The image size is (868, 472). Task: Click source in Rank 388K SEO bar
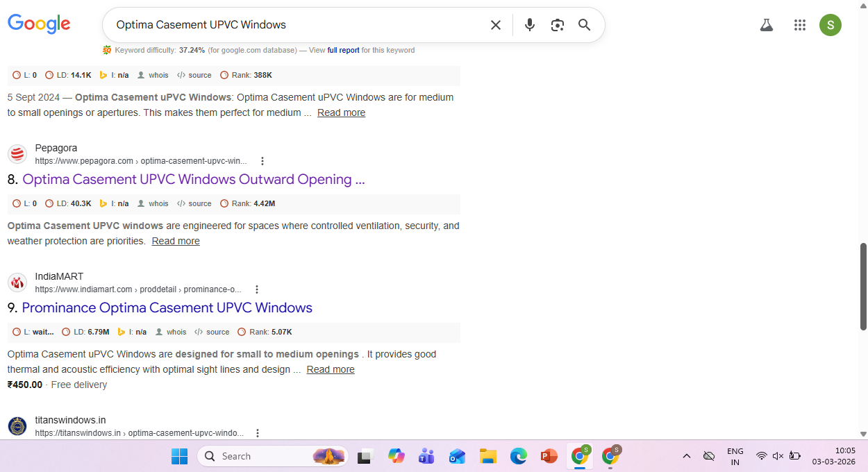click(194, 75)
